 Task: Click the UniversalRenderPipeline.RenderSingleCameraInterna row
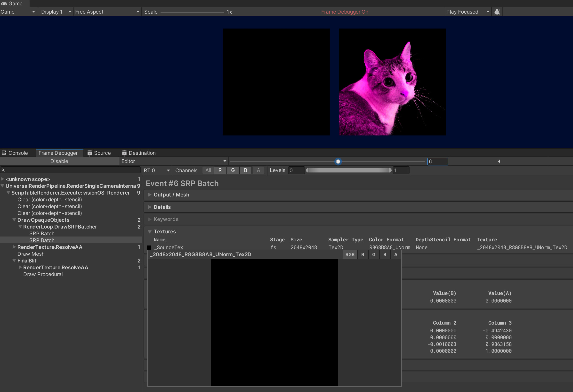(71, 186)
